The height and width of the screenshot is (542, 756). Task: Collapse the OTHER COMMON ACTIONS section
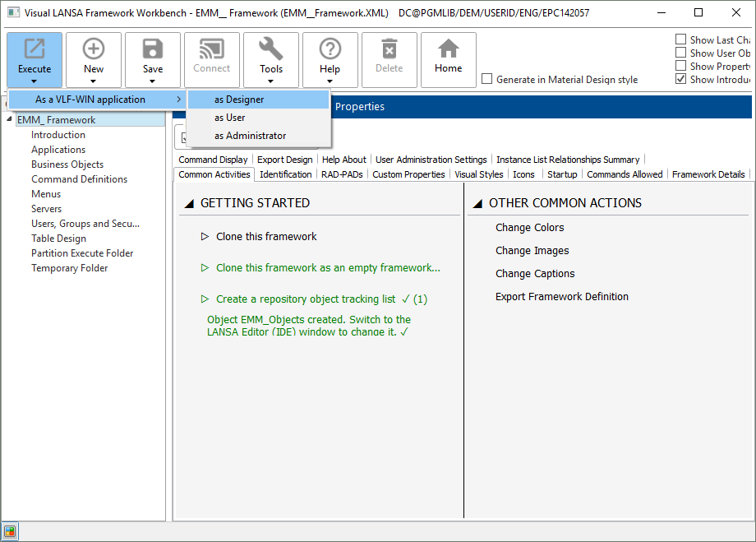point(477,203)
